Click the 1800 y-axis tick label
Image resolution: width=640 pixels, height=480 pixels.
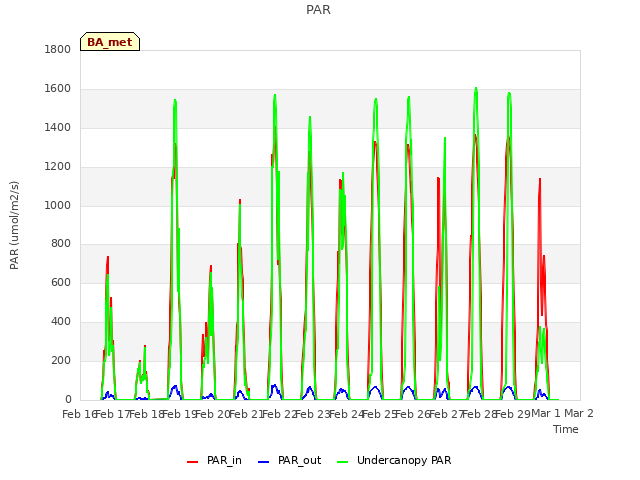(58, 50)
